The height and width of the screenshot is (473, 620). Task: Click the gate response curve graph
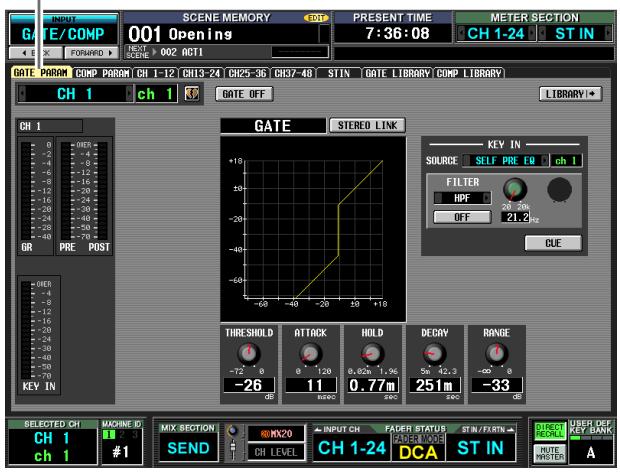tap(313, 229)
